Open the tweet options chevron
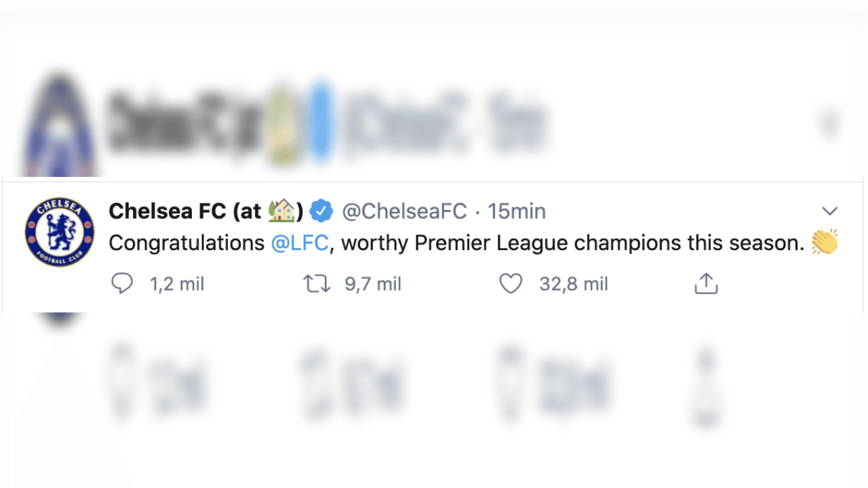This screenshot has width=868, height=488. [830, 211]
